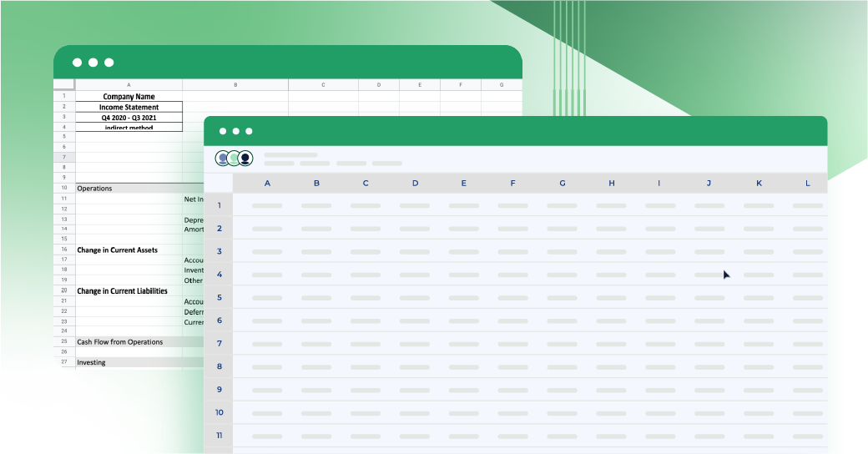Select column I header in front spreadsheet
The image size is (868, 454).
click(x=659, y=184)
